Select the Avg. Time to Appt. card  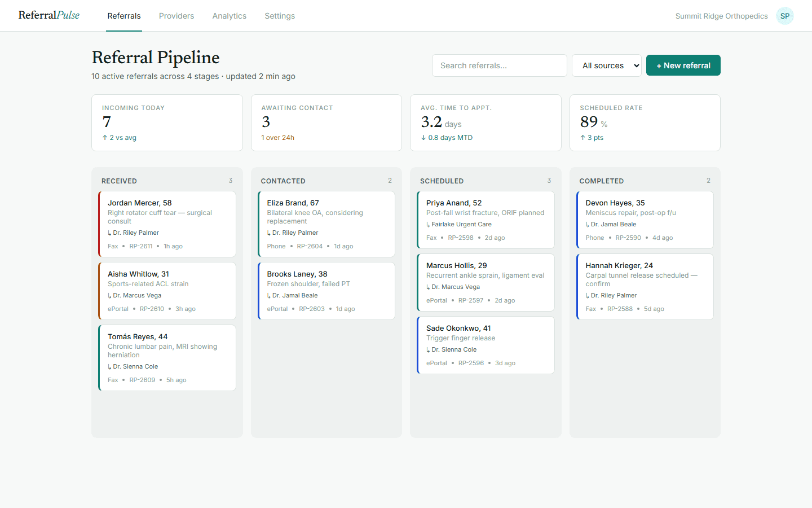point(486,122)
